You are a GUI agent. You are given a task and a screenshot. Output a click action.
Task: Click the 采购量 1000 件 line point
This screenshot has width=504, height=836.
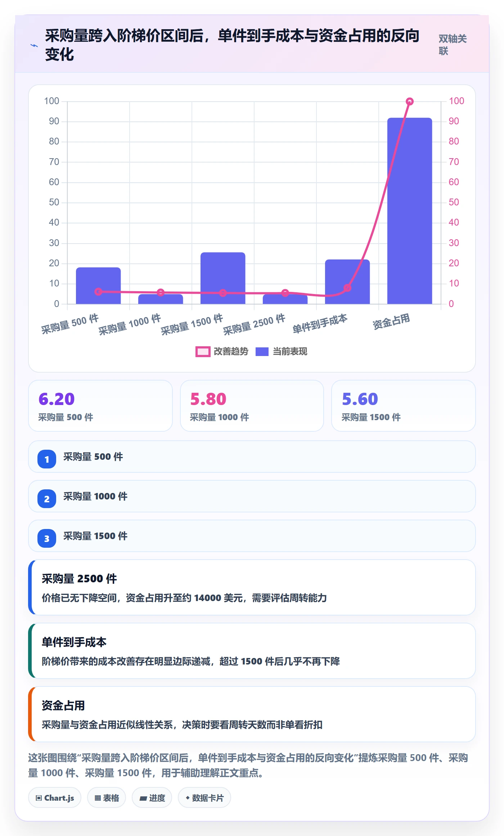point(161,292)
